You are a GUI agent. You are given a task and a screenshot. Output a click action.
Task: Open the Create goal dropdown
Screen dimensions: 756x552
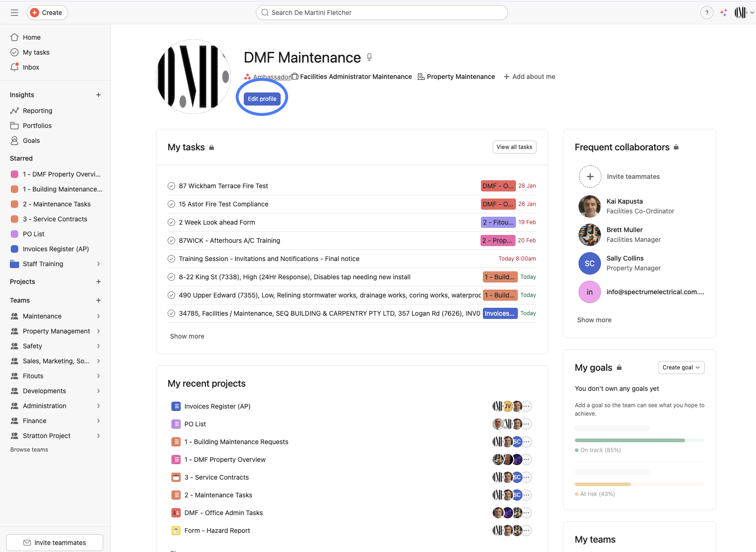point(681,368)
